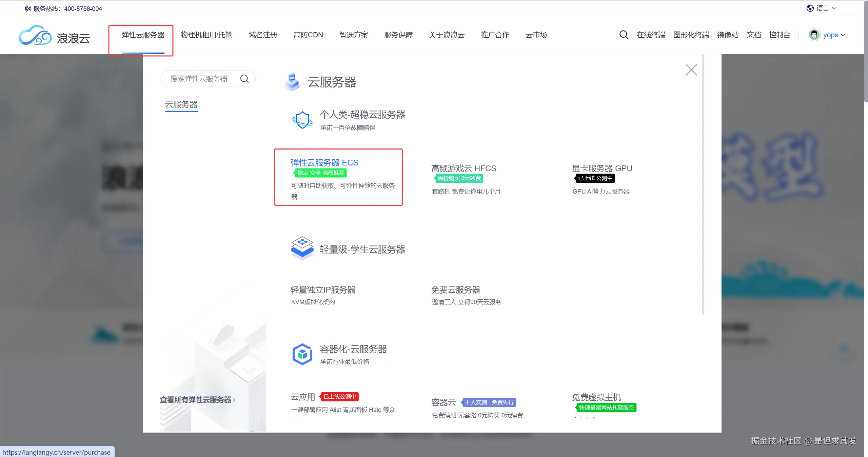Select the 云服务器 sidebar category
The width and height of the screenshot is (868, 457).
click(181, 104)
